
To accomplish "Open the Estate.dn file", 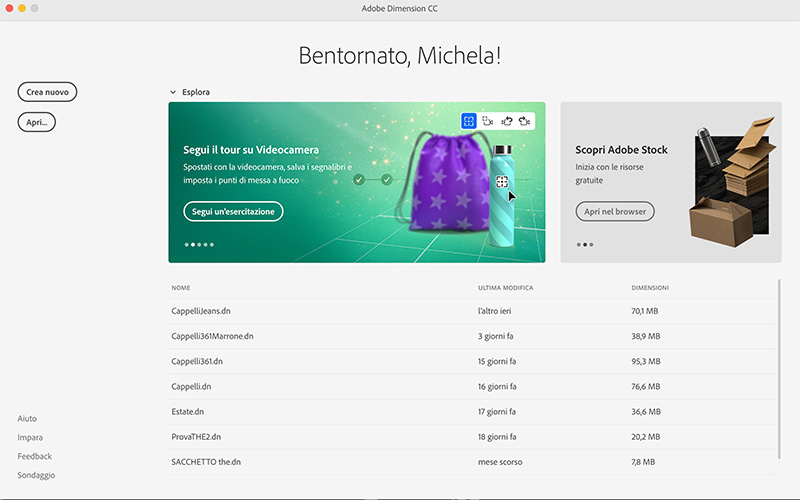I will coord(188,411).
